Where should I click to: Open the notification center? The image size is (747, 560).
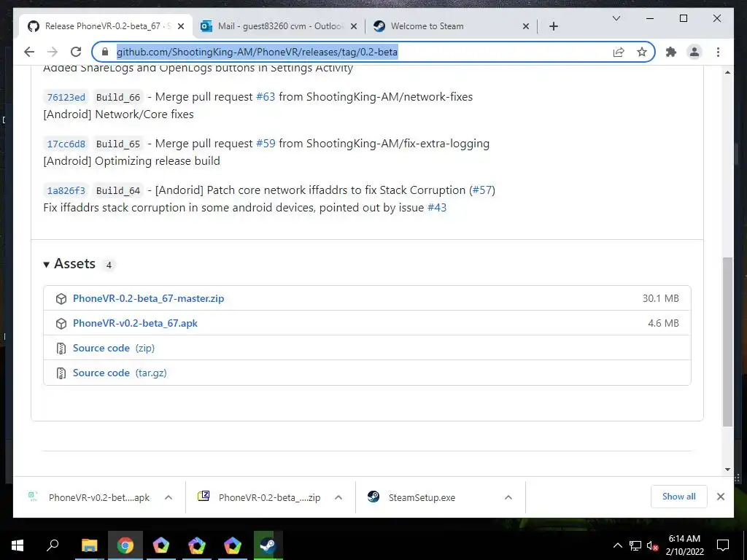point(723,545)
